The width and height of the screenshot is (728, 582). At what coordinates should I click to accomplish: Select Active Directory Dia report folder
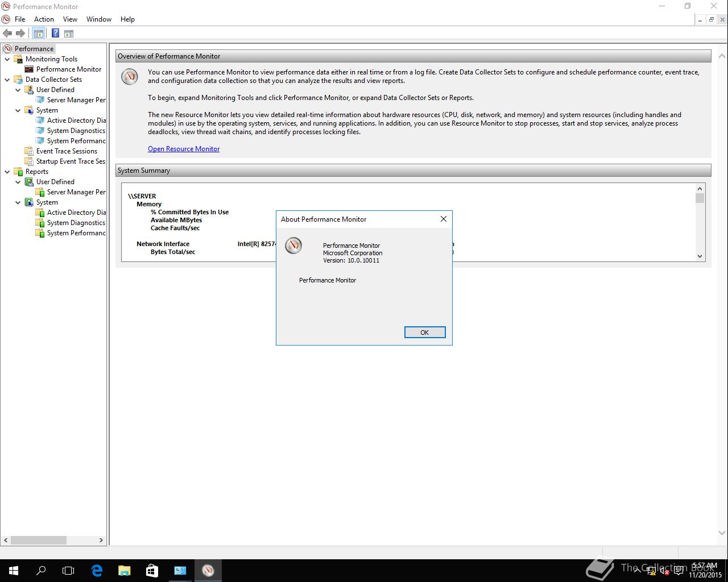tap(76, 213)
